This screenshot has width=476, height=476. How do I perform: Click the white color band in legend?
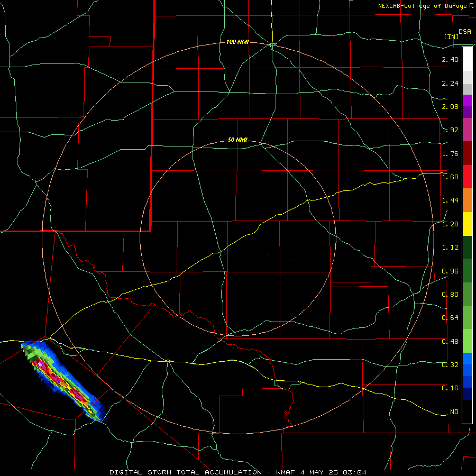[x=467, y=59]
